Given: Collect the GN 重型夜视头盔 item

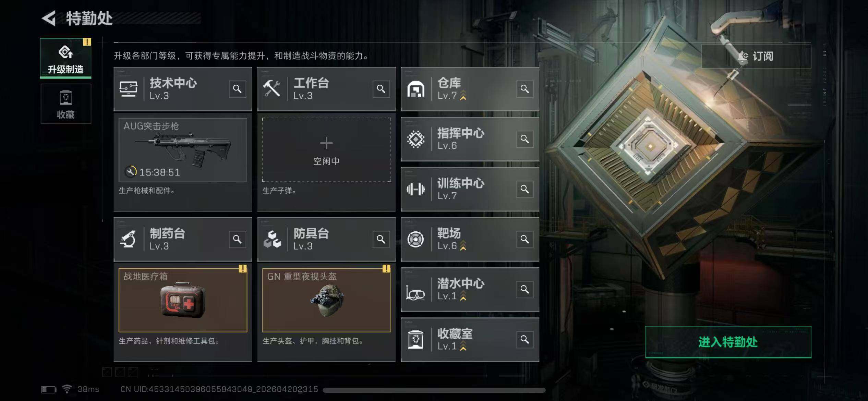Looking at the screenshot, I should [x=326, y=300].
